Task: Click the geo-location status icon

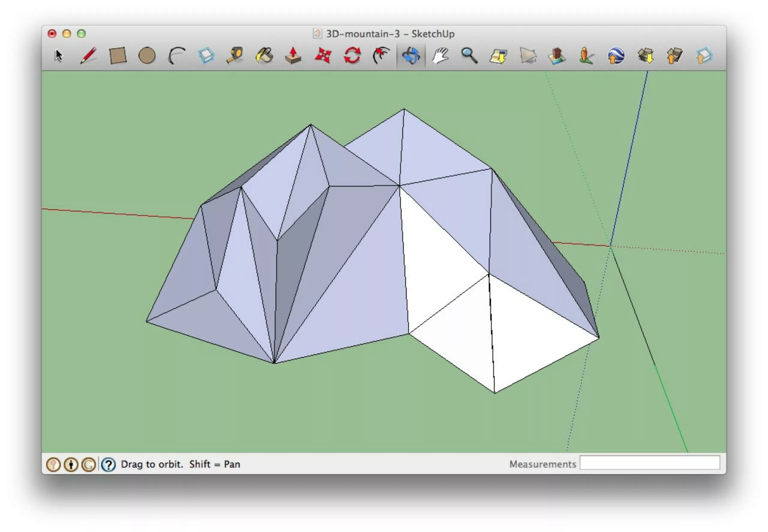Action: (53, 464)
